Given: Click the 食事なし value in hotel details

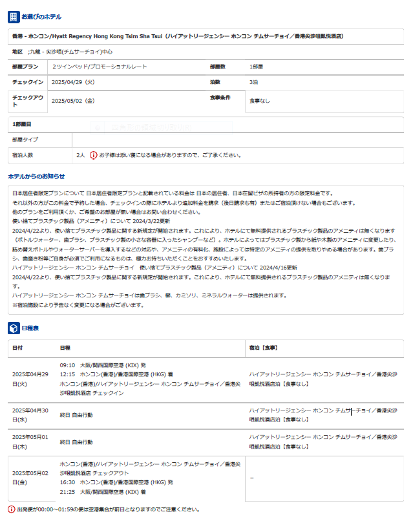Looking at the screenshot, I should (x=260, y=101).
